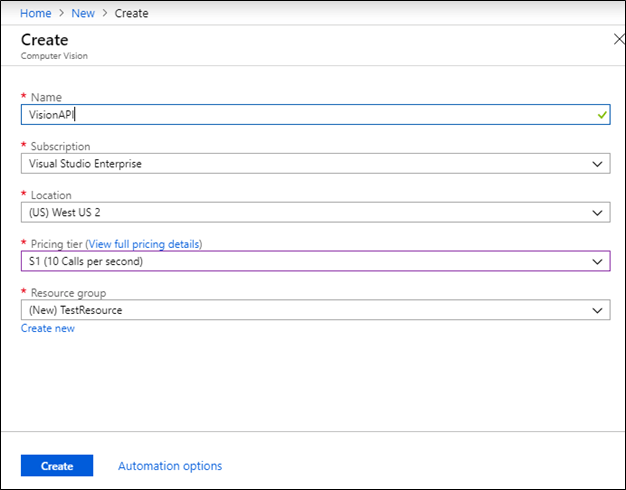626x490 pixels.
Task: Open View full pricing details link
Action: tap(144, 244)
